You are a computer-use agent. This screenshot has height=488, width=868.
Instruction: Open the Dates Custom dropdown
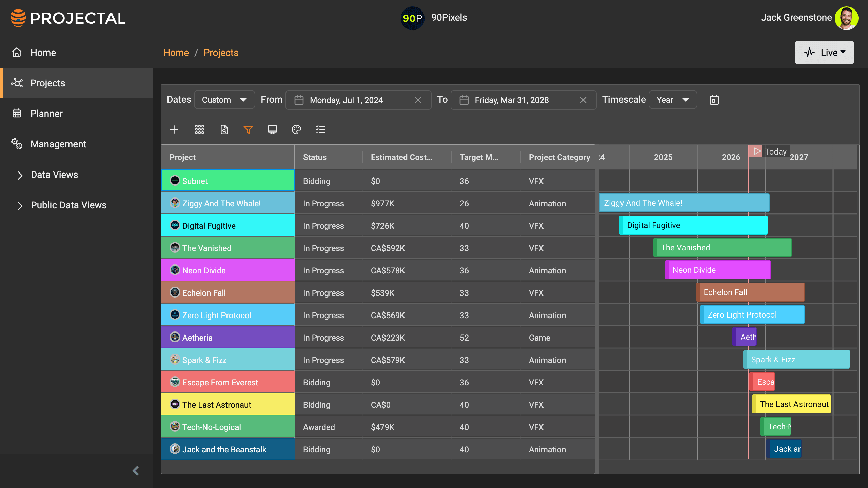pos(224,100)
